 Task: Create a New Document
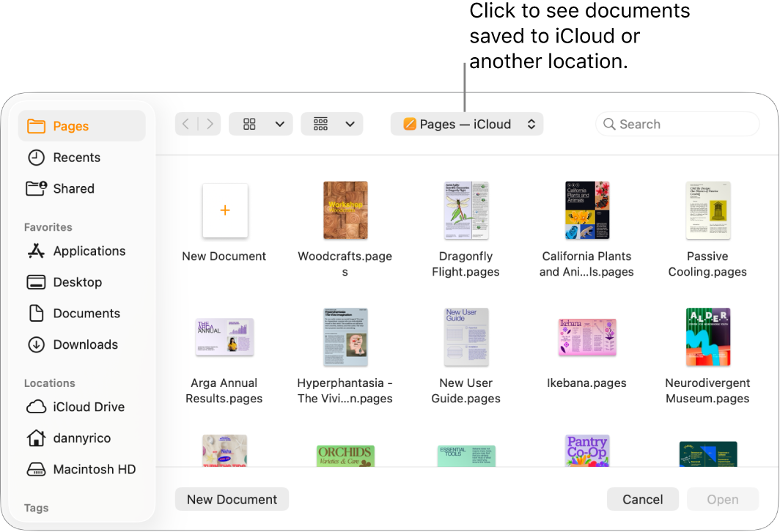point(232,499)
